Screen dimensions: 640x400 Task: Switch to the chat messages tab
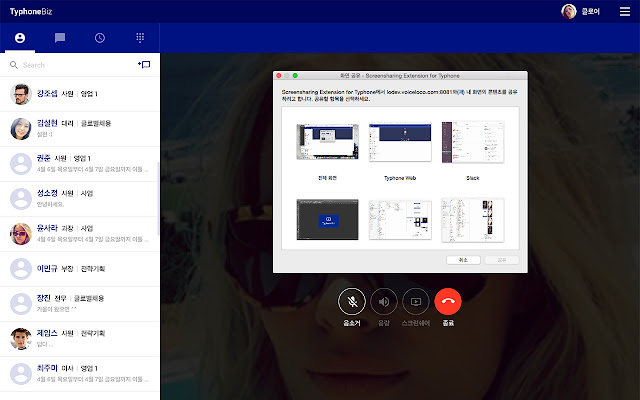tap(60, 38)
